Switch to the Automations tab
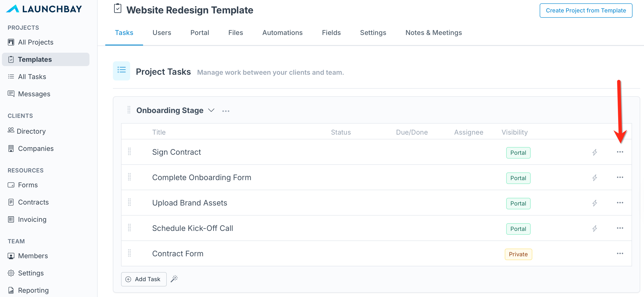The width and height of the screenshot is (644, 297). [282, 33]
